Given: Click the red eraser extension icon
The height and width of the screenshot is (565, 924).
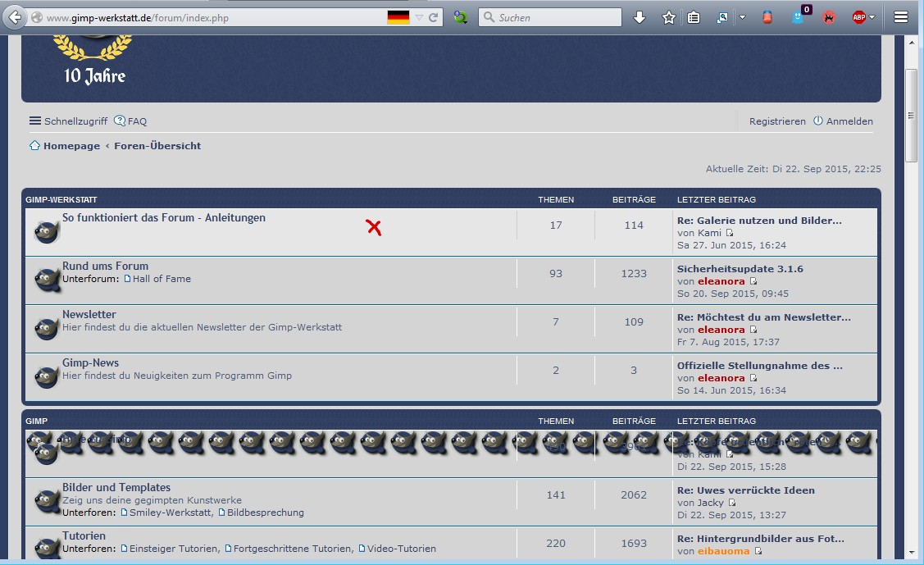Looking at the screenshot, I should 767,18.
